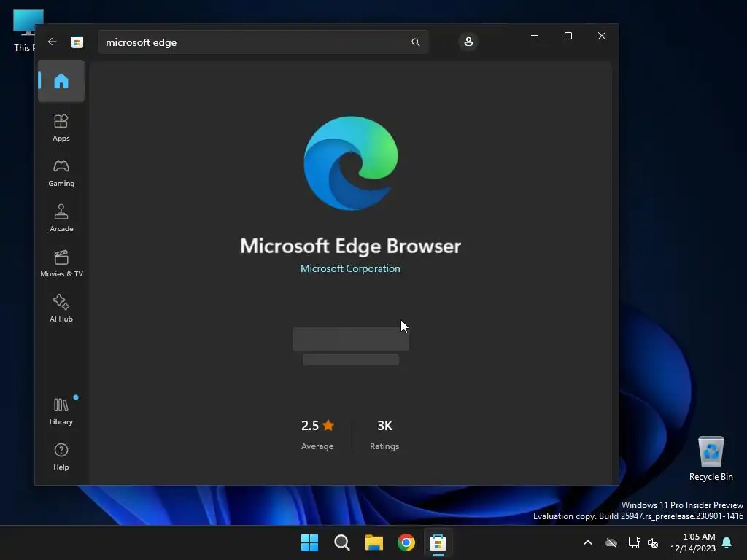The width and height of the screenshot is (747, 560).
Task: Open the user account profile icon
Action: (x=468, y=42)
